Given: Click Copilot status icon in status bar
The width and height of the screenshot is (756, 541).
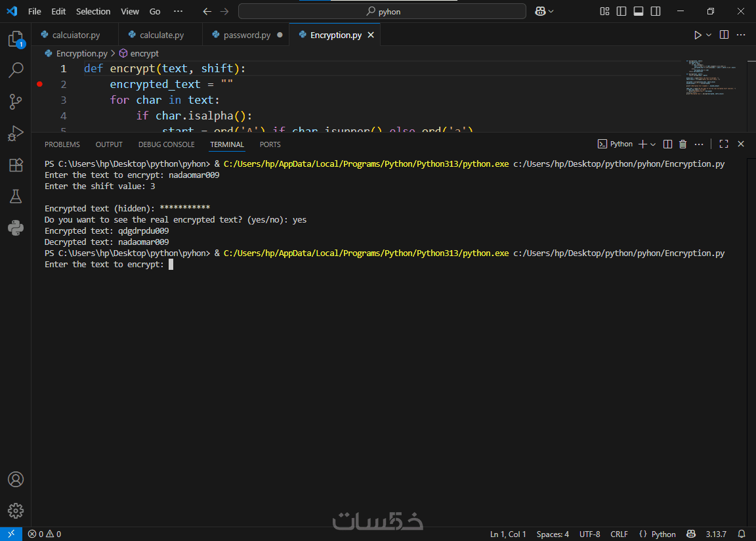Looking at the screenshot, I should 691,534.
